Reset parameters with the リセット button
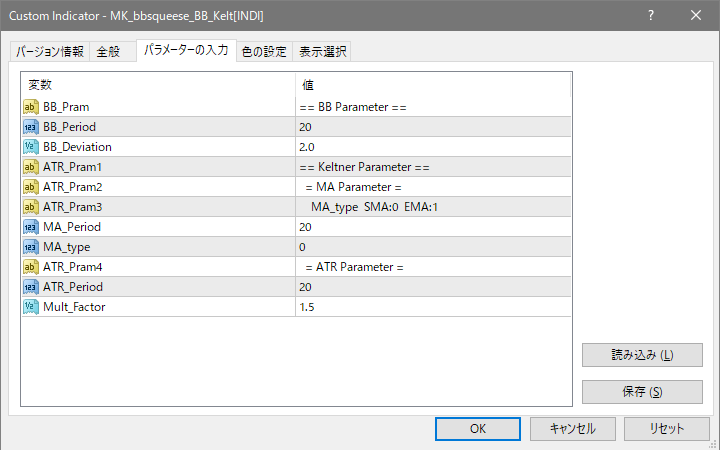 coord(666,429)
